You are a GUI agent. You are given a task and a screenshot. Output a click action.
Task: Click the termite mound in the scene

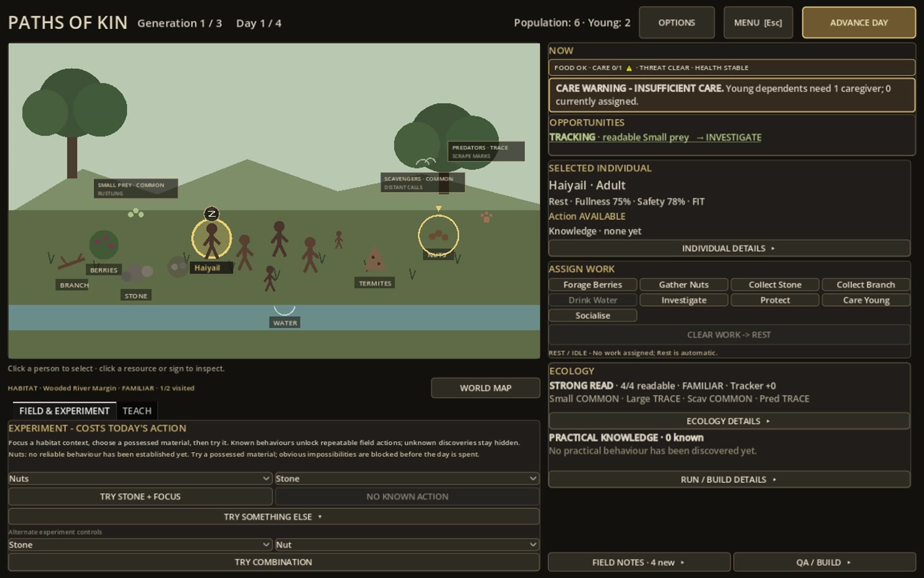click(375, 258)
